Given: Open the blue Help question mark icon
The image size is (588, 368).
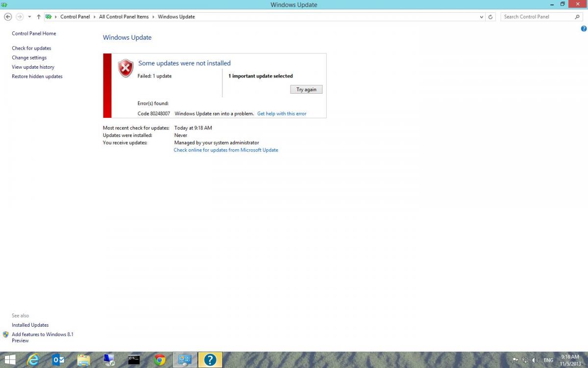Looking at the screenshot, I should [584, 29].
